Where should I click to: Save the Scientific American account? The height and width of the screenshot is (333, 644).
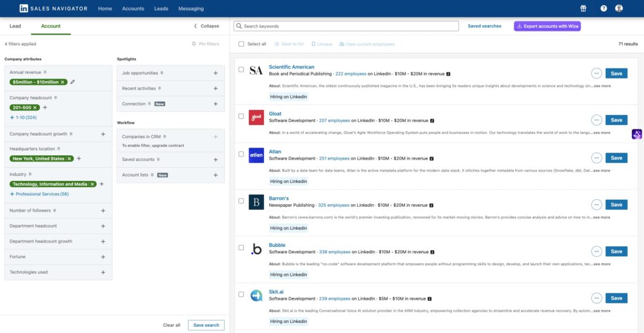tap(616, 74)
